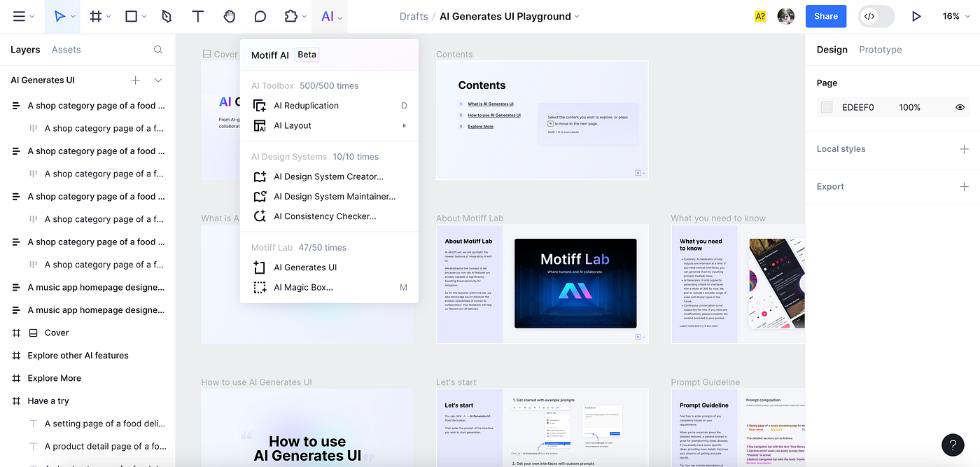Select the Prompt Guideline frame thumbnail
Image resolution: width=980 pixels, height=467 pixels.
[x=738, y=428]
